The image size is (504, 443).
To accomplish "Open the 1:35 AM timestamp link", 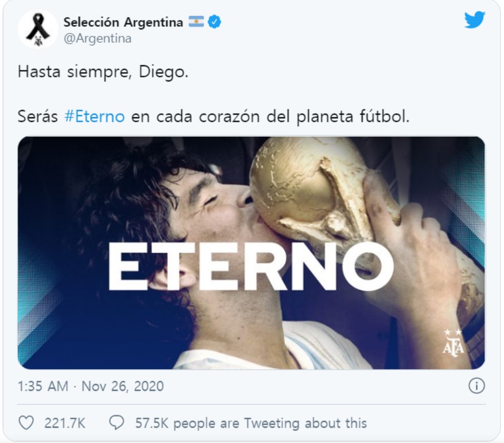I will click(43, 386).
